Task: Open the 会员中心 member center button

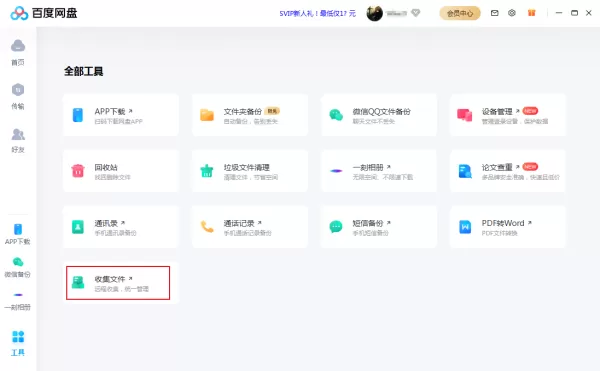Action: 460,13
